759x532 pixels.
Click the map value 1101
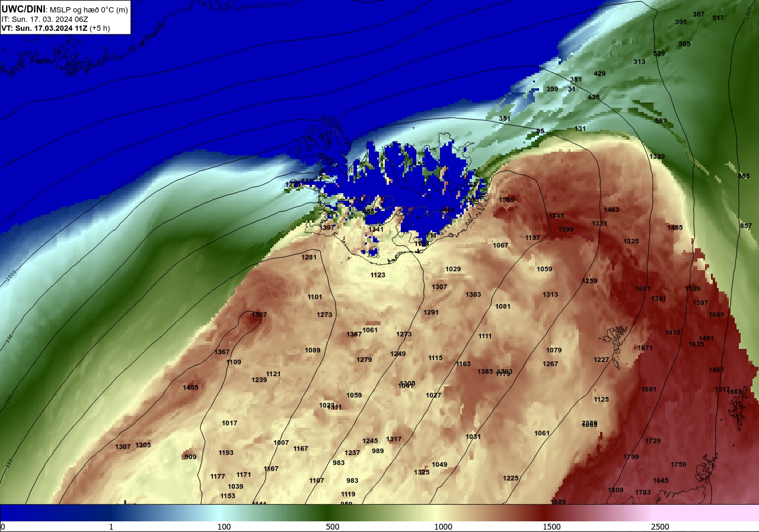click(315, 297)
